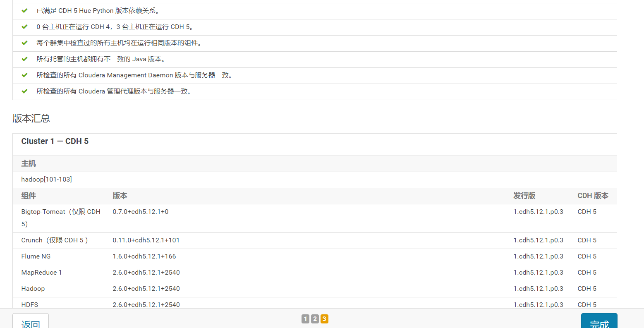The width and height of the screenshot is (644, 328).
Task: Click the 返回 back button
Action: [31, 321]
